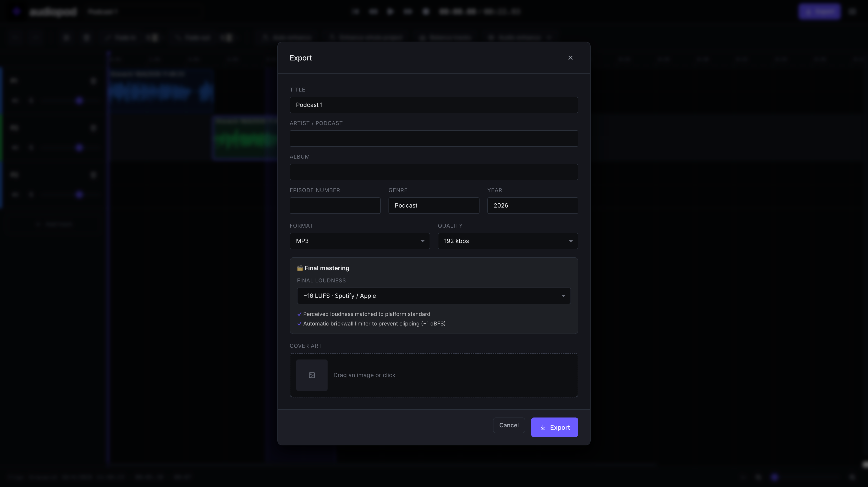Viewport: 868px width, 487px height.
Task: Focus the Album input field
Action: tap(434, 172)
